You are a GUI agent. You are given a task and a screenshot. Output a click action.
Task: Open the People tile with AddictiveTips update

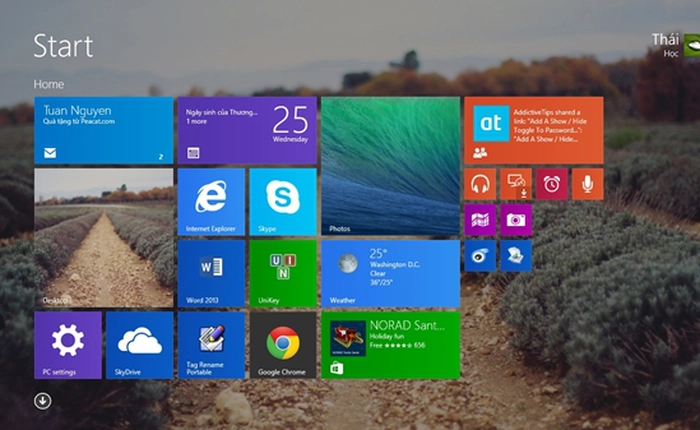pyautogui.click(x=534, y=130)
